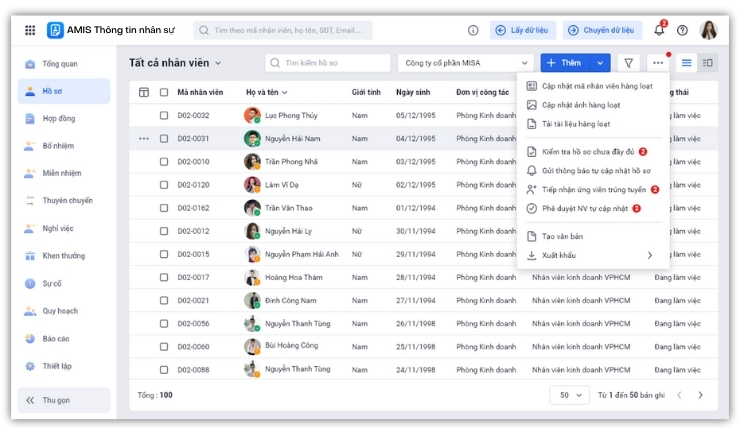
Task: Select Gửi thông báo tự cập nhật hồ sơ
Action: tap(593, 170)
